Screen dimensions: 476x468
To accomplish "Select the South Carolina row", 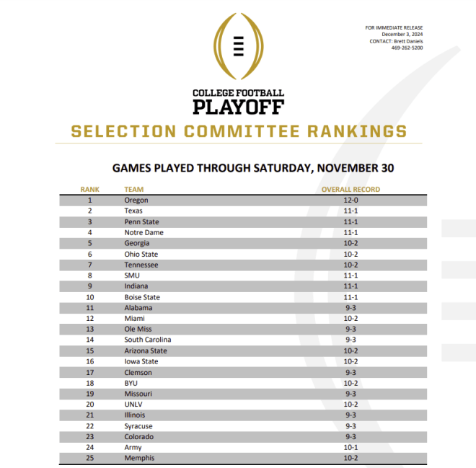I will point(243,340).
